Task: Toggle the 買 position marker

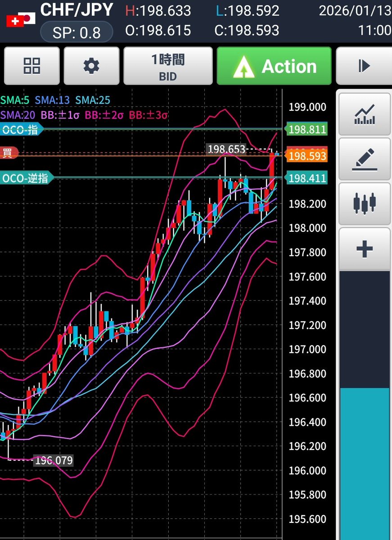Action: click(8, 153)
